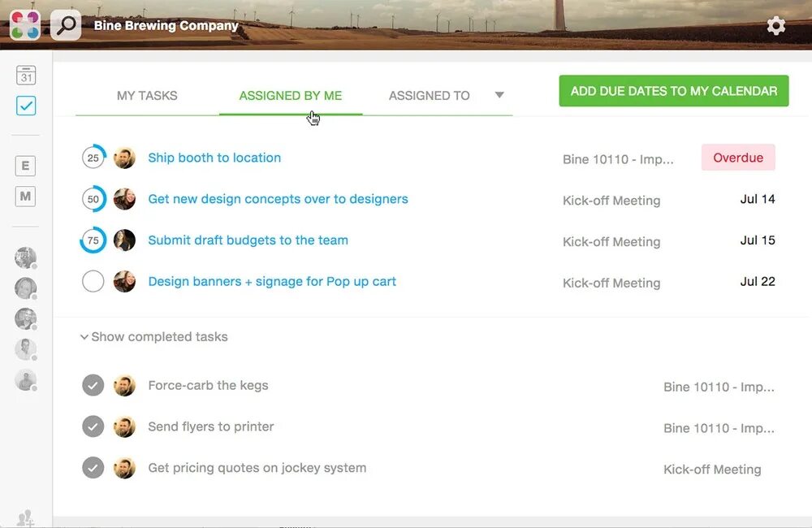Open the search magnifier icon
The height and width of the screenshot is (528, 812).
pos(66,26)
